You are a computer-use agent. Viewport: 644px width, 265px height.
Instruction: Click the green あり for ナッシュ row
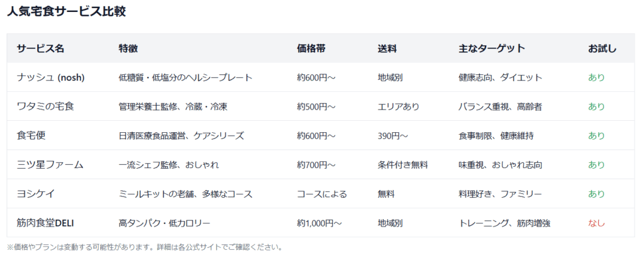tap(596, 77)
